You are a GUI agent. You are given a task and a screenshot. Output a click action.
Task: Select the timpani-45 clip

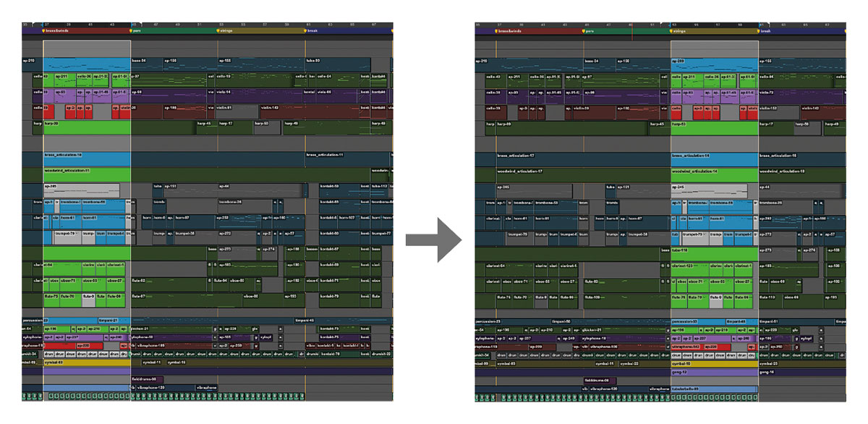(x=343, y=320)
